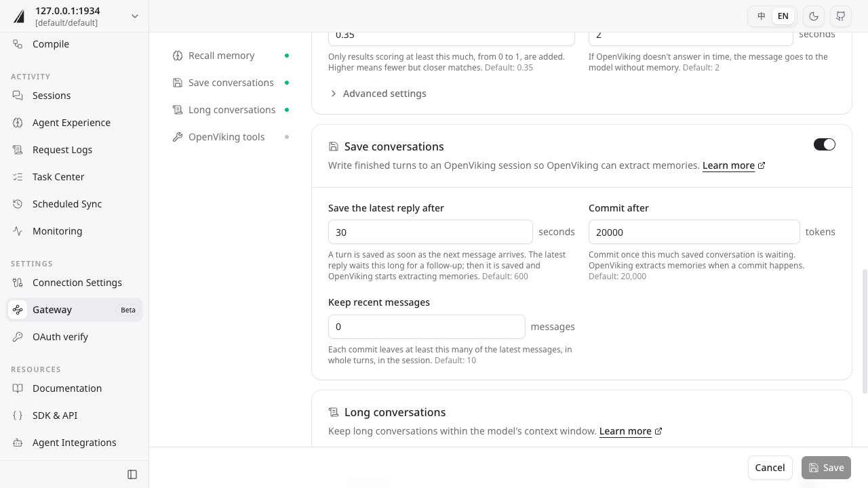This screenshot has width=868, height=488.
Task: Switch language to Chinese (中)
Action: pyautogui.click(x=762, y=16)
